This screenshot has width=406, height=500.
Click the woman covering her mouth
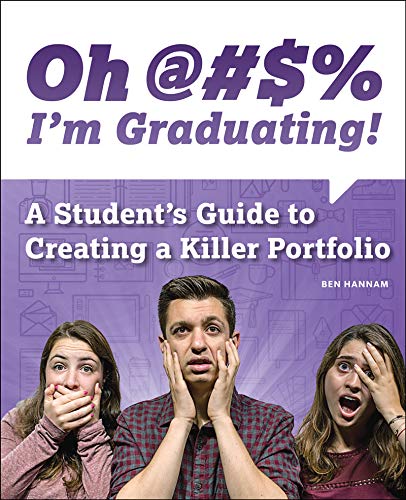[62, 412]
